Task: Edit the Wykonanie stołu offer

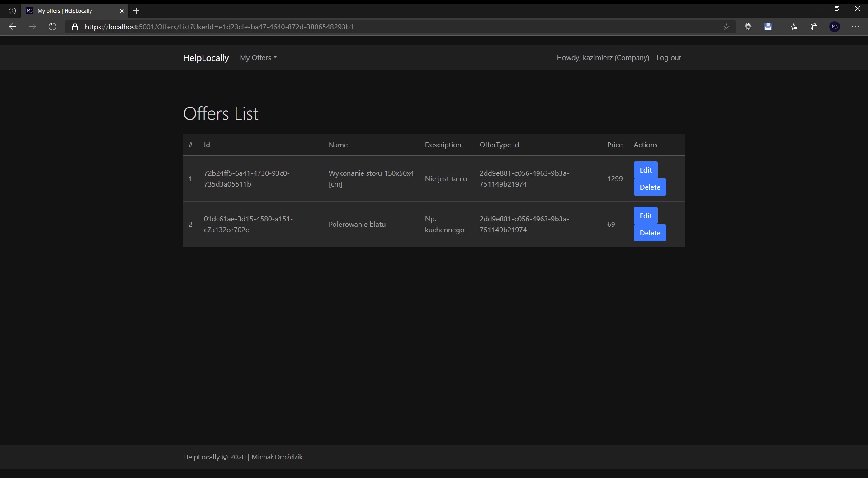Action: [646, 170]
